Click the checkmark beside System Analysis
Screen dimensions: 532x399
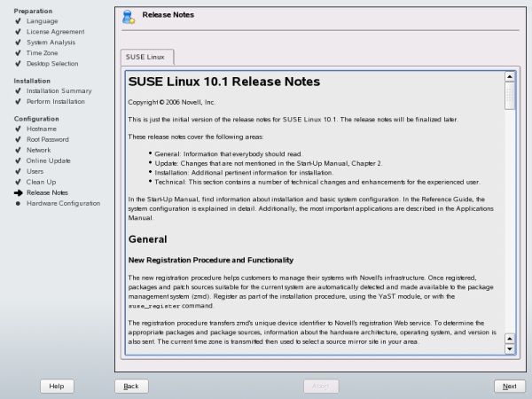point(18,42)
